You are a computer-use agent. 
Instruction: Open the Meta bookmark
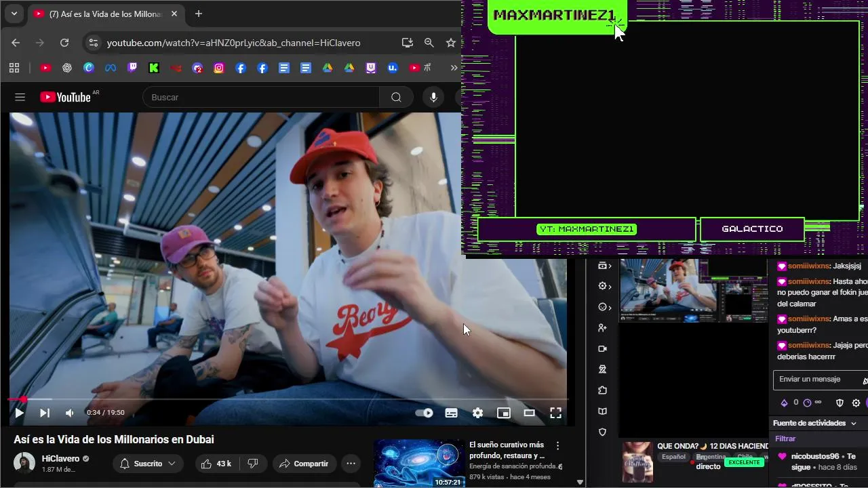pyautogui.click(x=111, y=68)
